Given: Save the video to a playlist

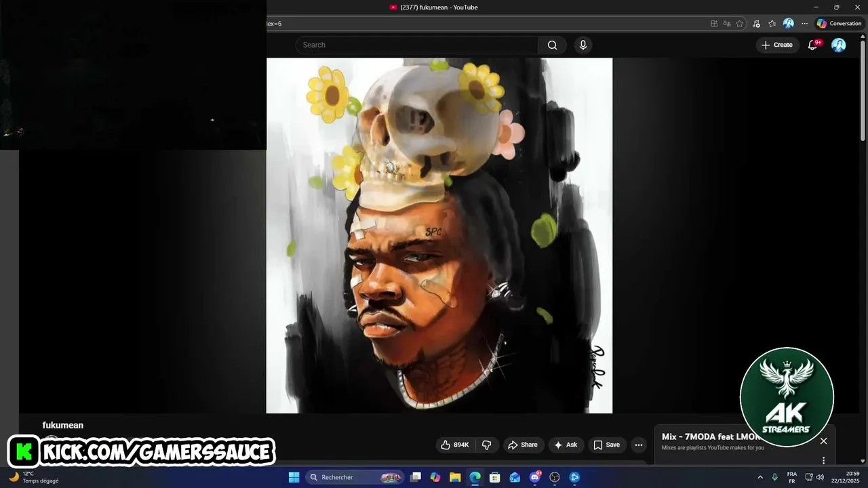Looking at the screenshot, I should pyautogui.click(x=607, y=445).
